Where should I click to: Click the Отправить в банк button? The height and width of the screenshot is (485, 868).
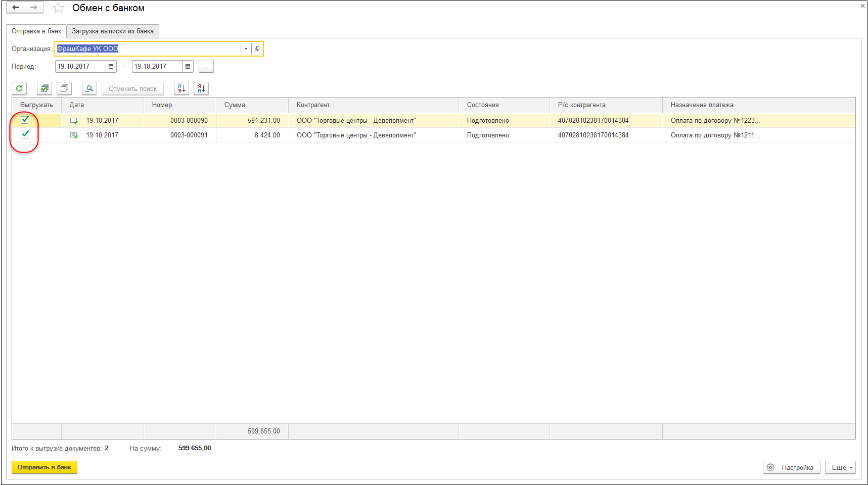(44, 467)
